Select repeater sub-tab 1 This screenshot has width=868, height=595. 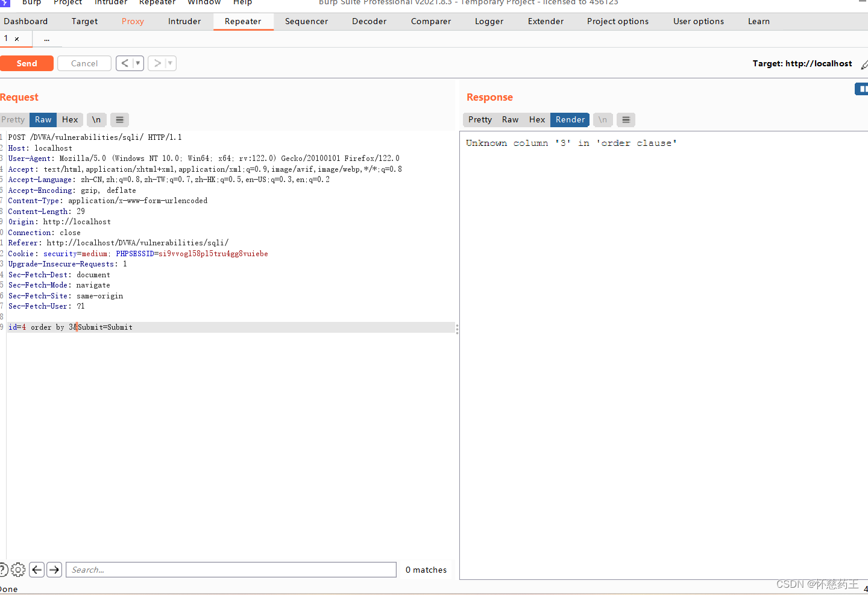pyautogui.click(x=6, y=39)
